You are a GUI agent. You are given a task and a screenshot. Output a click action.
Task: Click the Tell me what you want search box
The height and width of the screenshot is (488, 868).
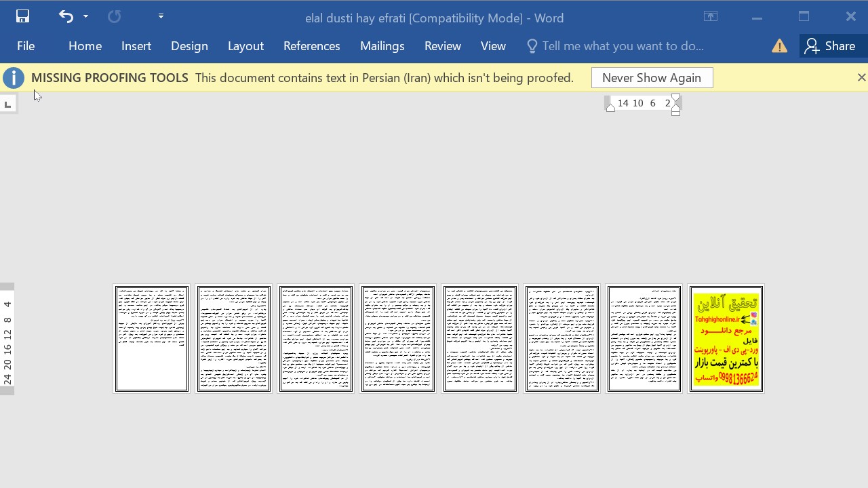pyautogui.click(x=616, y=46)
